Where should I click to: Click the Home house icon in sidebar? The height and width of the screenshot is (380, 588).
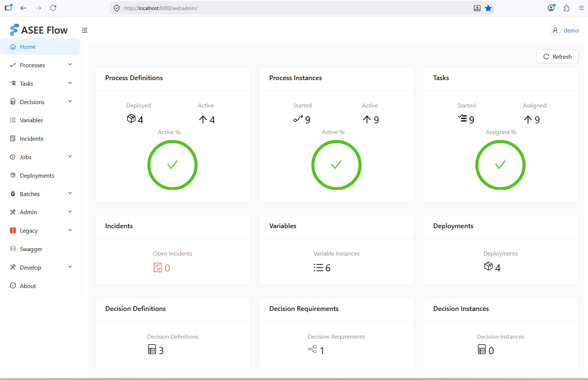point(13,47)
